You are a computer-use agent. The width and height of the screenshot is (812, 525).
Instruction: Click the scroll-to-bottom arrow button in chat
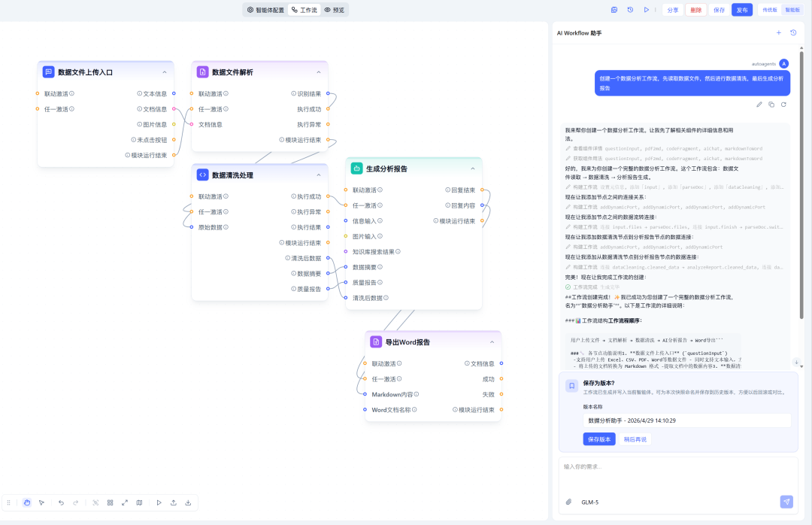tap(796, 362)
